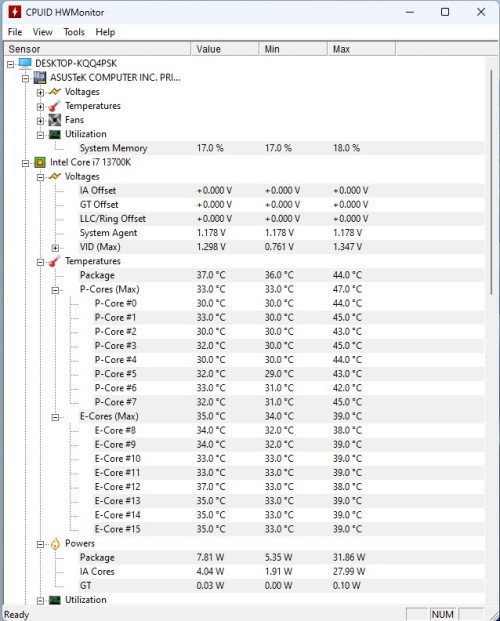The height and width of the screenshot is (621, 500).
Task: Collapse the Powers node
Action: coord(40,544)
